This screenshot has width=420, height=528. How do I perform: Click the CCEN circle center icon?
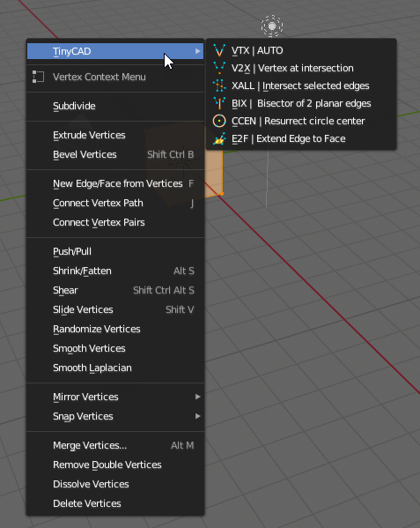(219, 121)
